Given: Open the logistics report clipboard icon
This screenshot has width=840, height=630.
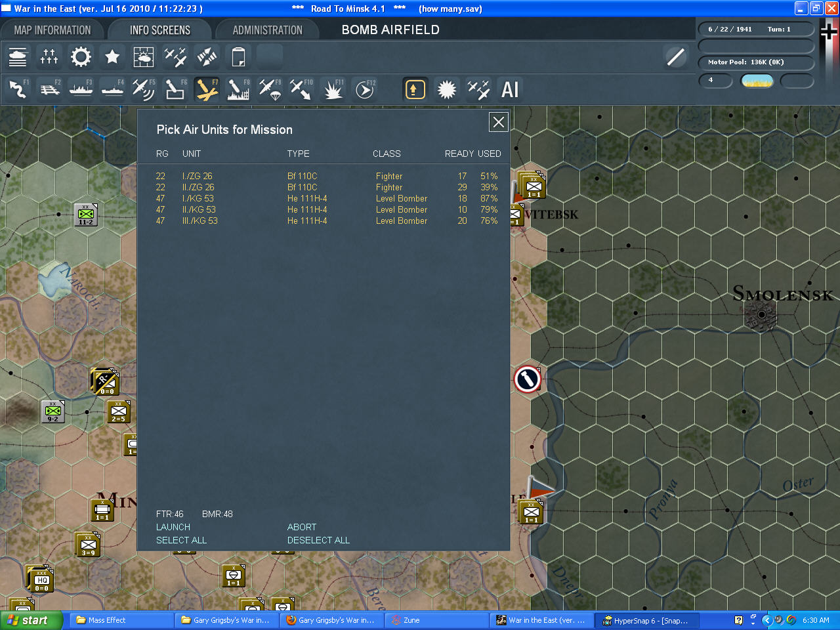Looking at the screenshot, I should [238, 57].
